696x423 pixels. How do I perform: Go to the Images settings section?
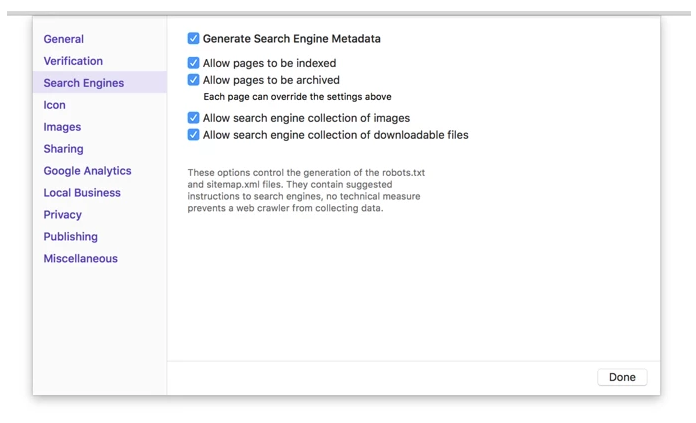point(62,127)
